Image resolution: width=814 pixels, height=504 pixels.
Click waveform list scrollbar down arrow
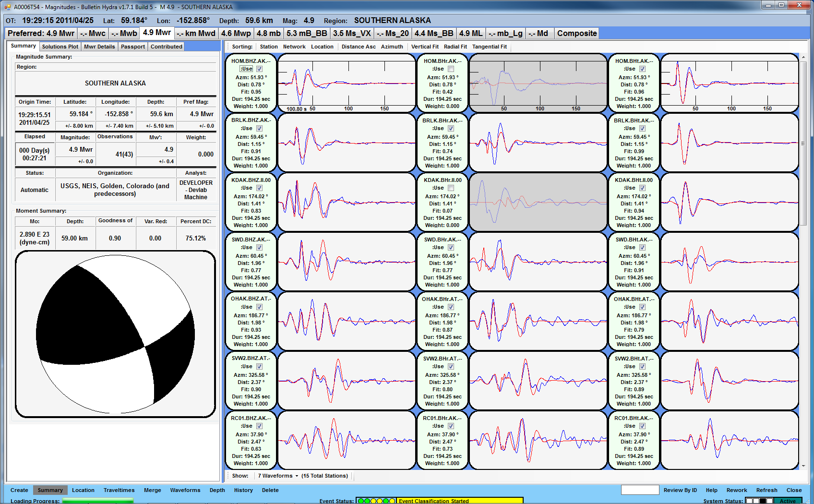pos(803,465)
